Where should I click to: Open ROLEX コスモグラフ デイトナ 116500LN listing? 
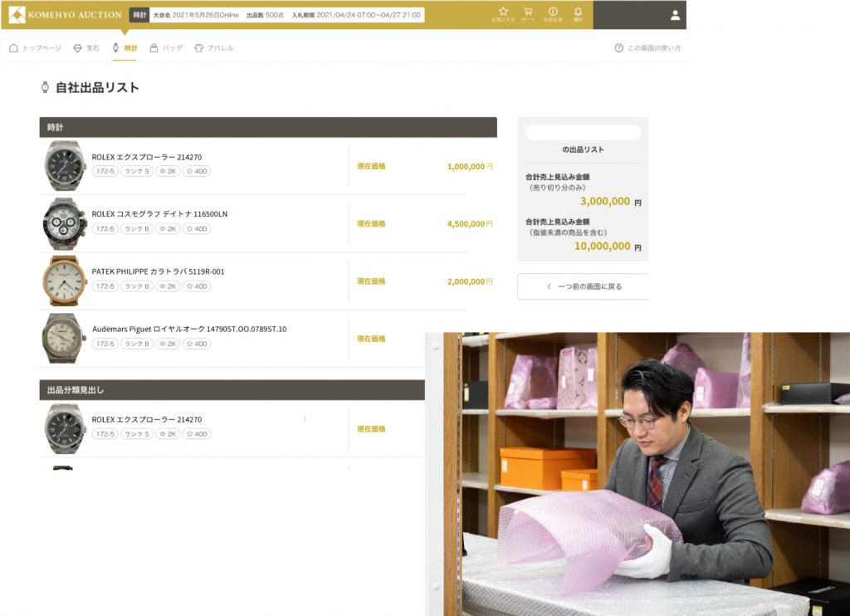tap(159, 214)
